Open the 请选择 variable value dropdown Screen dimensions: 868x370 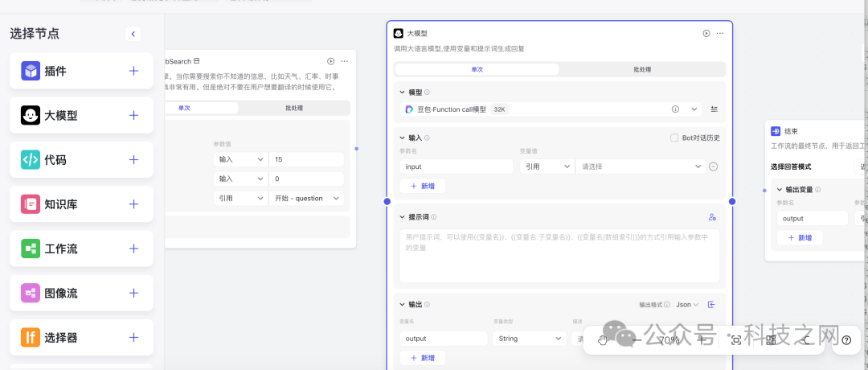coord(641,166)
